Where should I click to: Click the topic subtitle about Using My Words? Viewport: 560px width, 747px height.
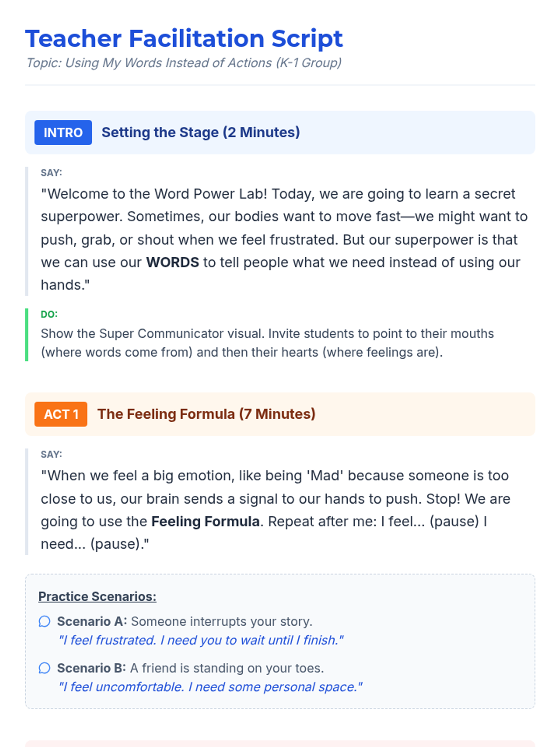184,63
